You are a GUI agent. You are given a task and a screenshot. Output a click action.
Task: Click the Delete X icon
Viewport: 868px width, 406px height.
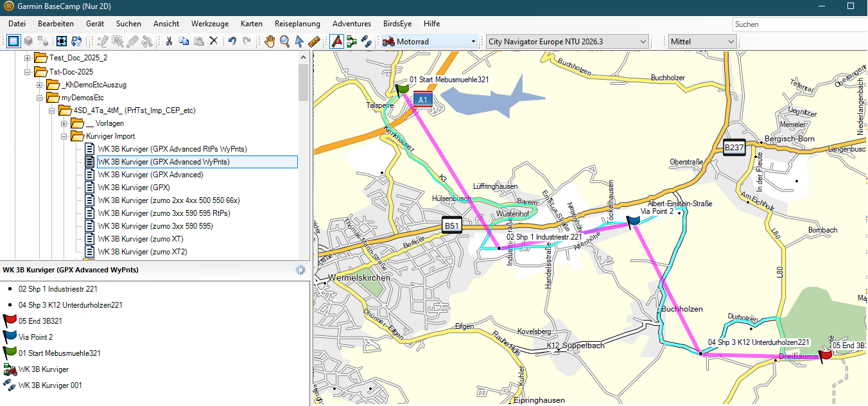coord(214,41)
